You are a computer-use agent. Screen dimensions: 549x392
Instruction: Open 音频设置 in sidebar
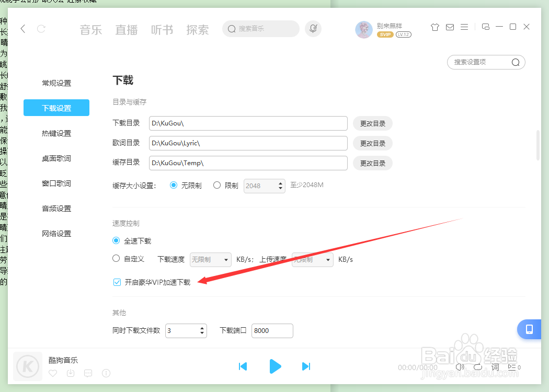coord(56,209)
